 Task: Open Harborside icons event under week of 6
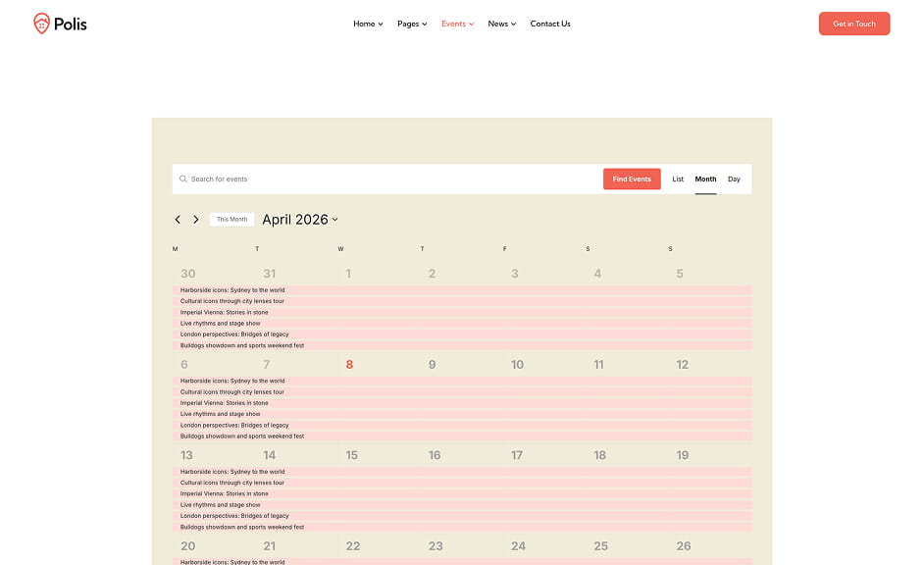pos(462,381)
